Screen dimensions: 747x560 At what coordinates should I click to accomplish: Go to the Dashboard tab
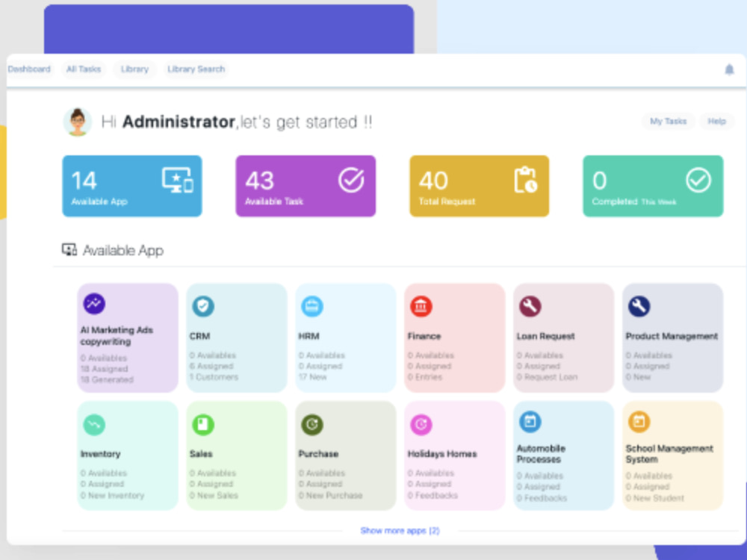pyautogui.click(x=29, y=69)
